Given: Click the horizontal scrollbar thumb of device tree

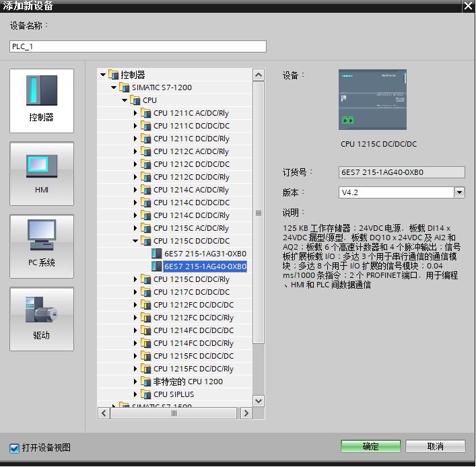Looking at the screenshot, I should click(174, 413).
